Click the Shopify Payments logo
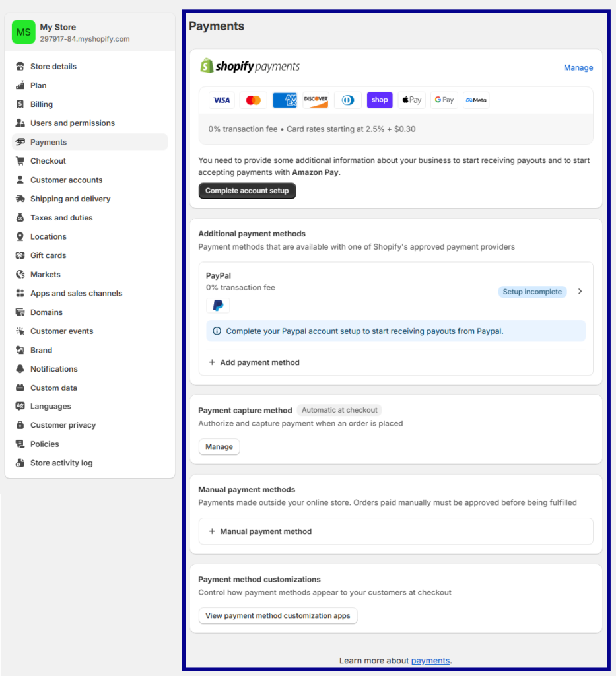616x676 pixels. 250,66
